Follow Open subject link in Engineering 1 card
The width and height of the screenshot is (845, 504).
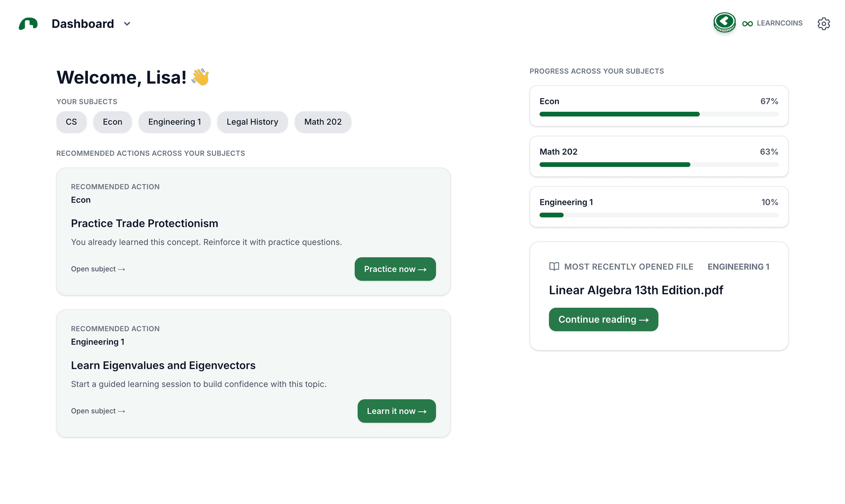(98, 411)
